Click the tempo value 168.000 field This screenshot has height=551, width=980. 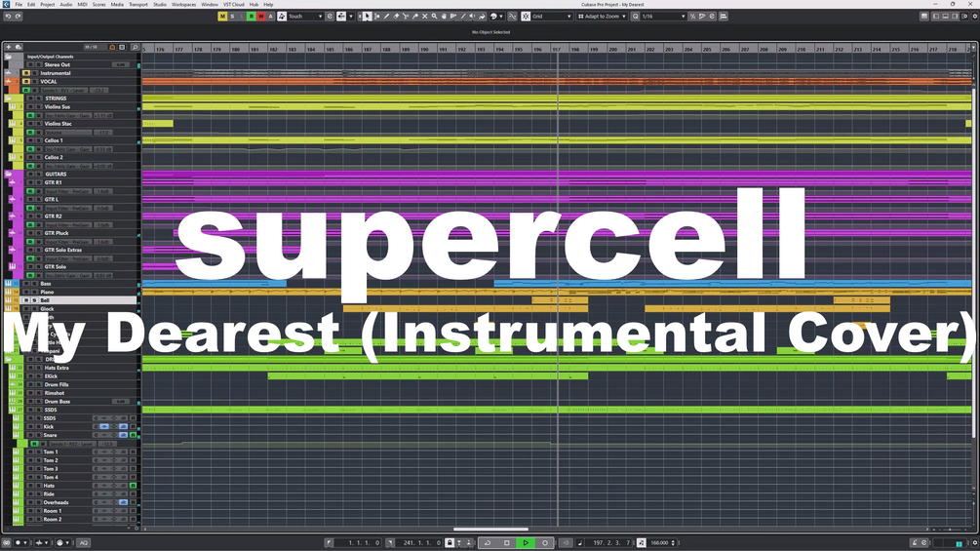click(659, 542)
